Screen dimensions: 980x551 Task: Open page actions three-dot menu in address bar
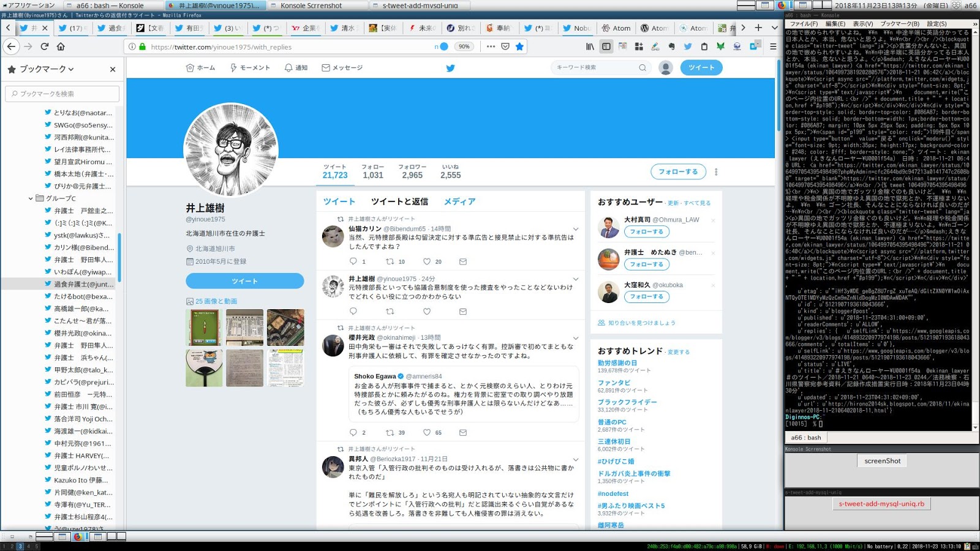(491, 47)
